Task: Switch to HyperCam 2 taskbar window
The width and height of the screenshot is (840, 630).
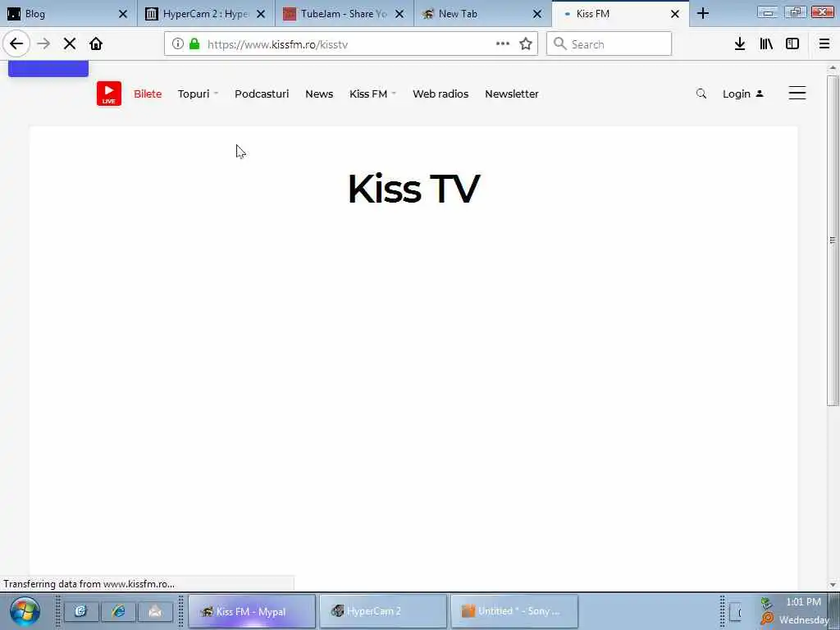Action: 383,611
